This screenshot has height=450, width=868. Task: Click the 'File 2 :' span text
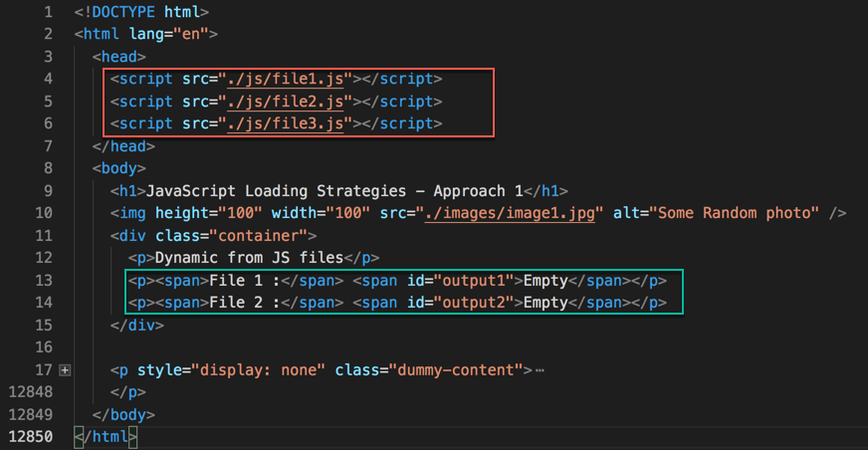(244, 303)
